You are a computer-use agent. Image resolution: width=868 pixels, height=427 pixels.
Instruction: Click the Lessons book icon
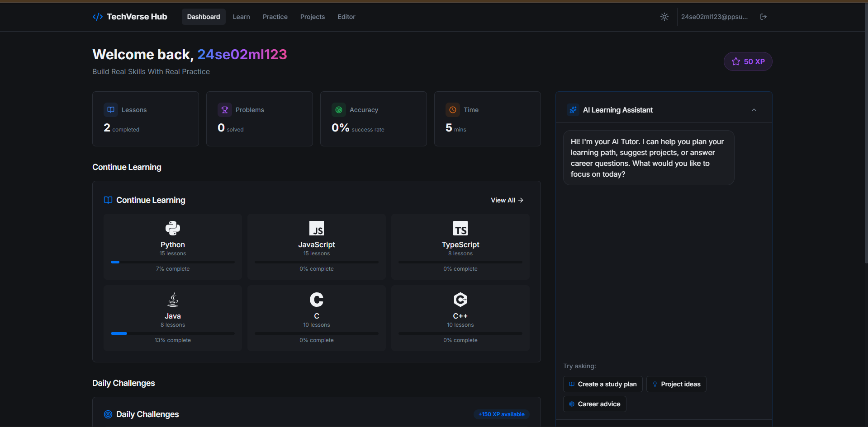111,109
